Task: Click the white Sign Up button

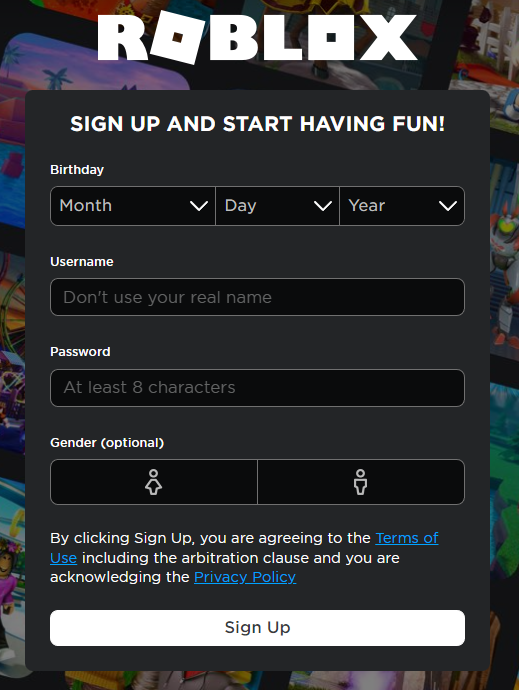Action: pyautogui.click(x=258, y=628)
